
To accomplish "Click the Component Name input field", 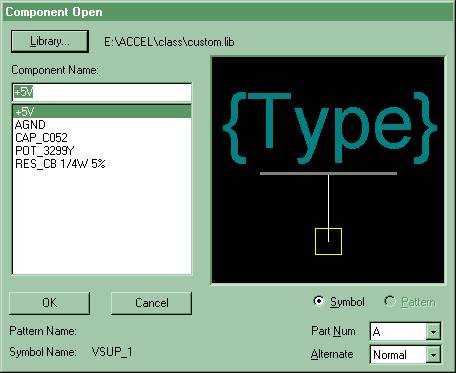I will (x=102, y=92).
